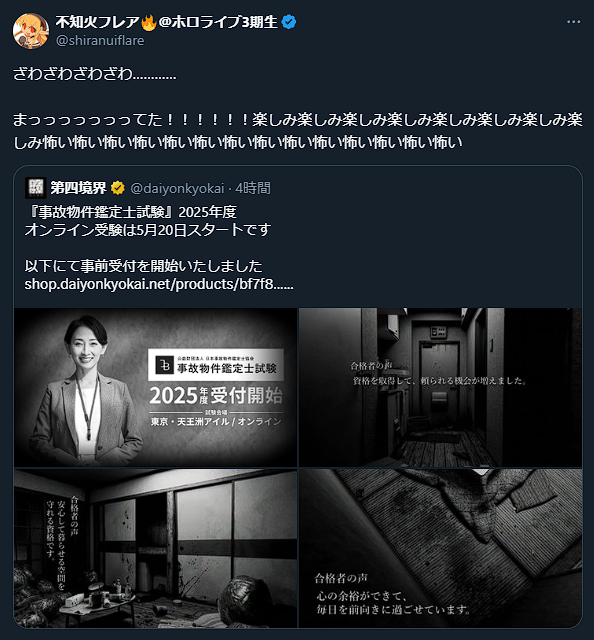Image resolution: width=594 pixels, height=640 pixels.
Task: Click the display name 不知火フレア
Action: pos(98,22)
